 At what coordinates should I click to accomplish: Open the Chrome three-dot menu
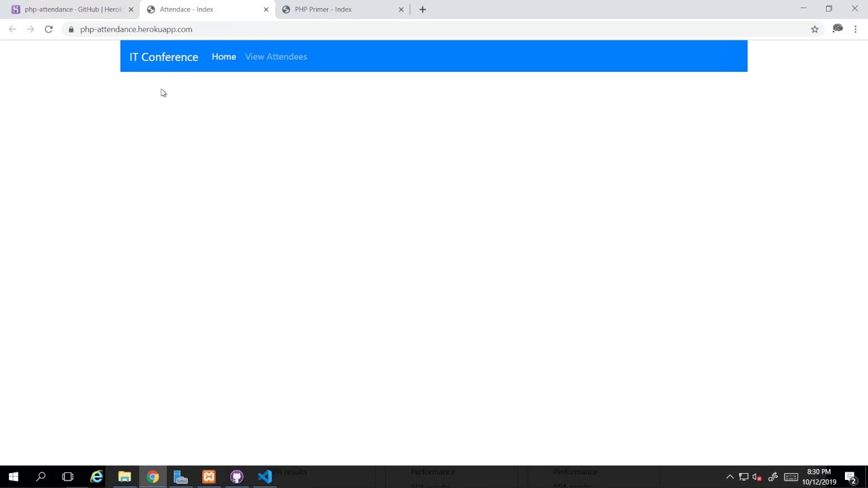coord(856,29)
